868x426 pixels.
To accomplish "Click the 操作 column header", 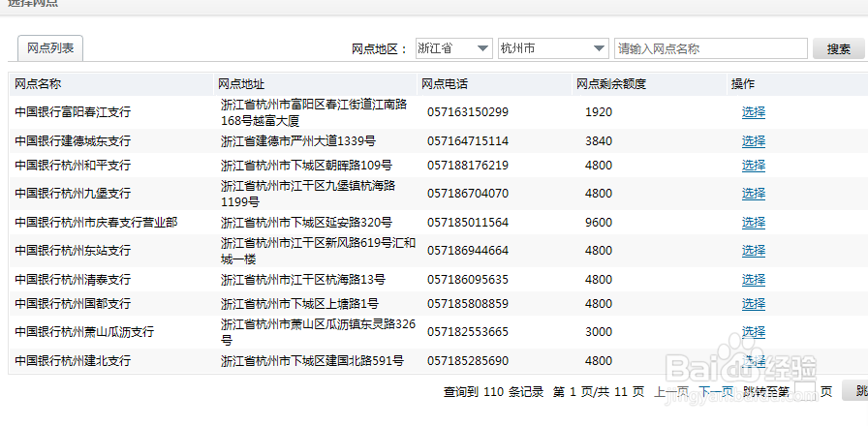I will (743, 84).
